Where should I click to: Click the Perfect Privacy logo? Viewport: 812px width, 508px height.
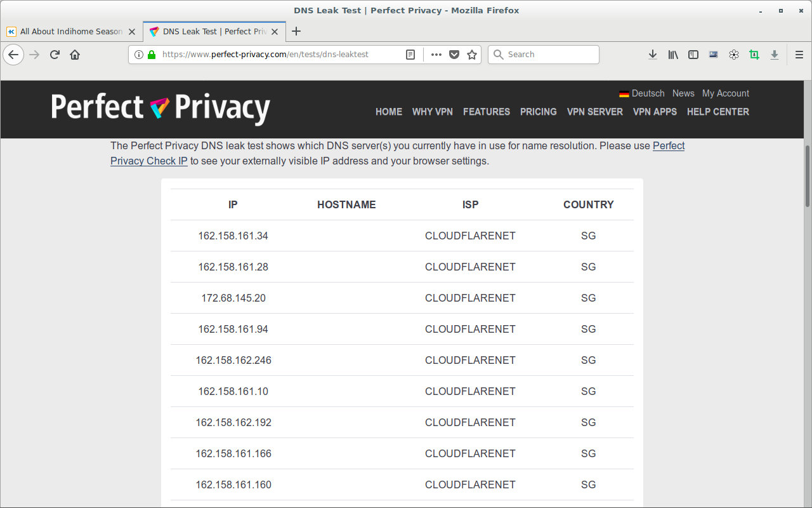pyautogui.click(x=160, y=109)
